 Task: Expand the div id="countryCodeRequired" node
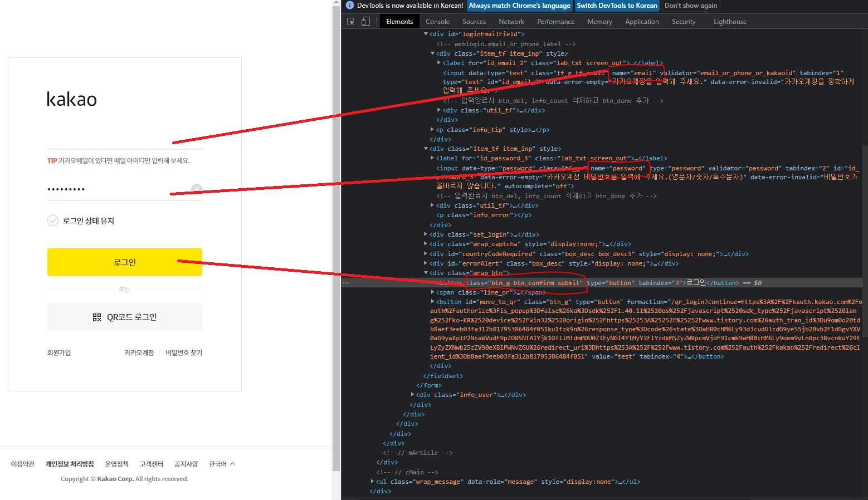(426, 254)
